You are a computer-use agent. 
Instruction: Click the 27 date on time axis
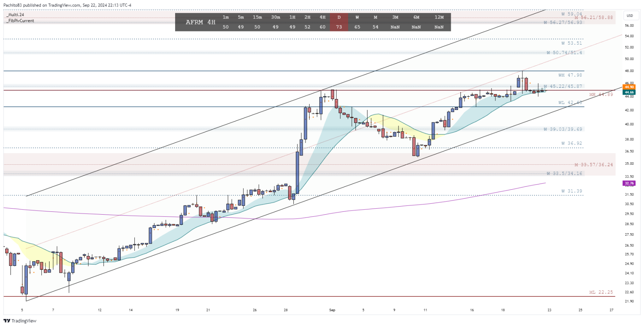pyautogui.click(x=611, y=310)
